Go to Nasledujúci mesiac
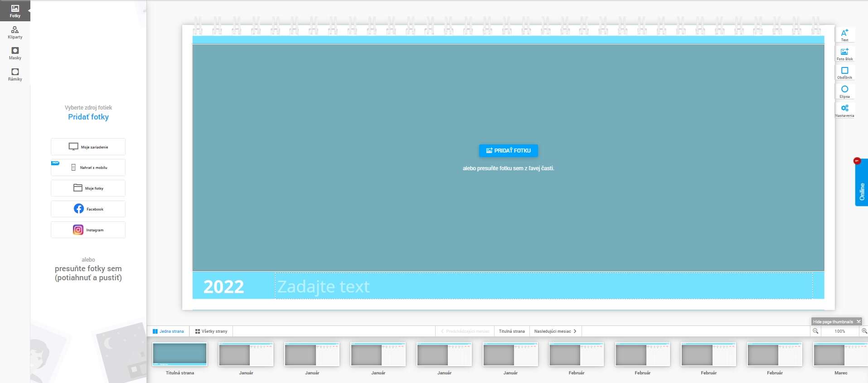Screen dimensions: 868x383 [555, 331]
